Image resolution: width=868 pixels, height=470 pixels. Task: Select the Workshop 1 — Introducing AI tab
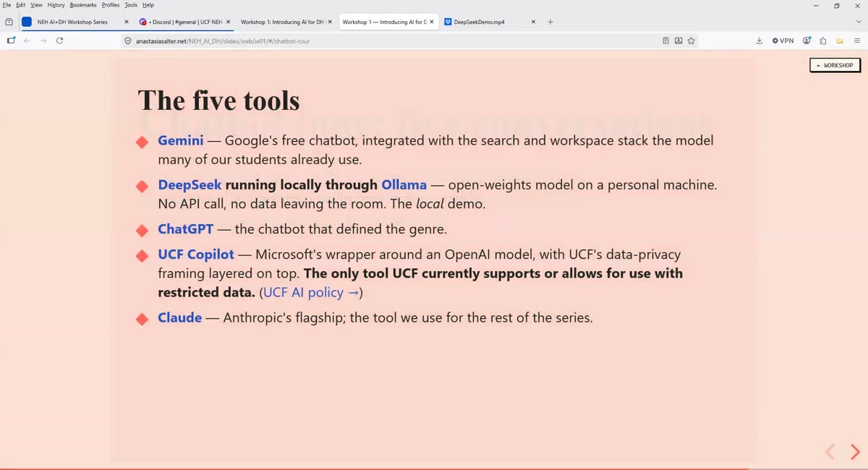coord(388,22)
